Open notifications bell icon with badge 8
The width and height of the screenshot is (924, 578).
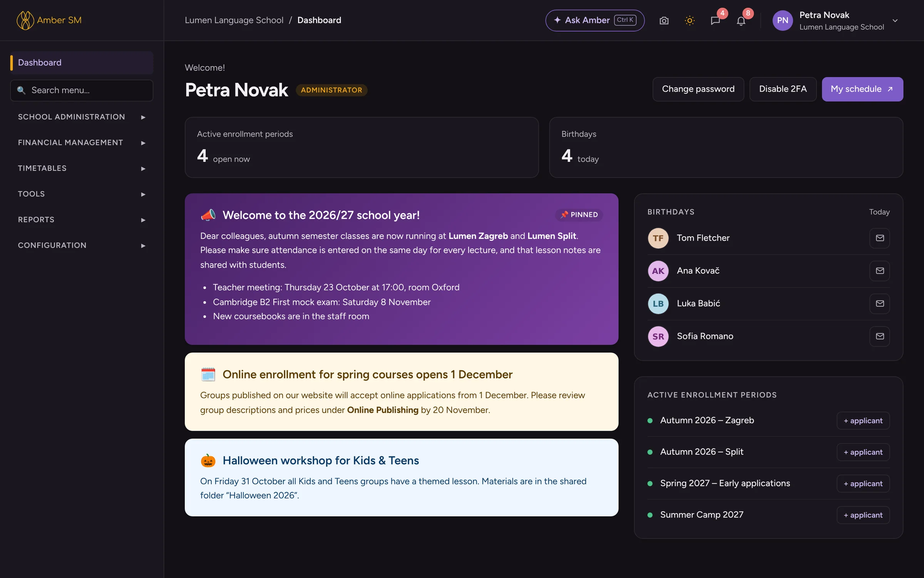click(x=741, y=20)
